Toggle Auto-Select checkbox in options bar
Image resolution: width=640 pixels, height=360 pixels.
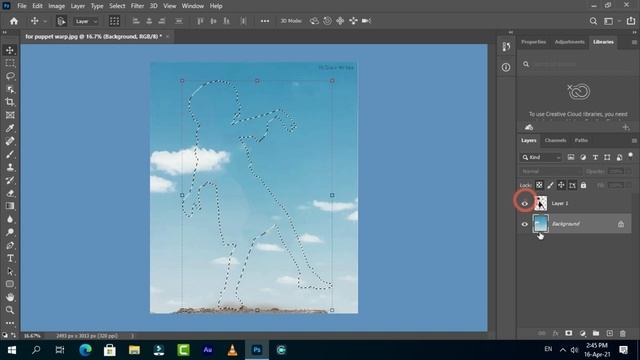click(61, 21)
